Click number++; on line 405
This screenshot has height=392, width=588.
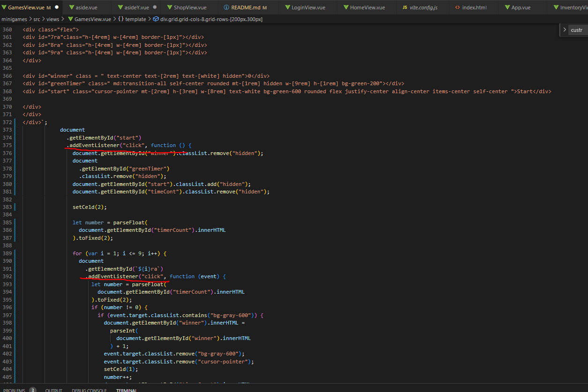(118, 377)
